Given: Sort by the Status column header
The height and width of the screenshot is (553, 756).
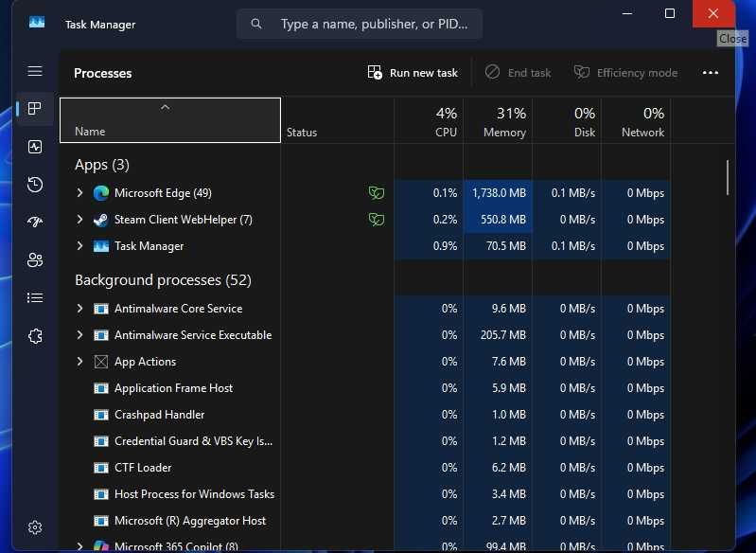Looking at the screenshot, I should point(338,120).
